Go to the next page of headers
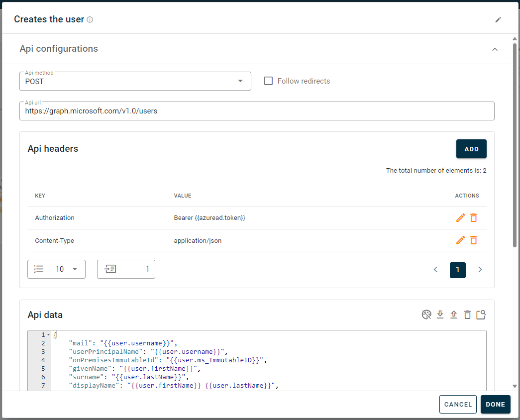 [480, 269]
